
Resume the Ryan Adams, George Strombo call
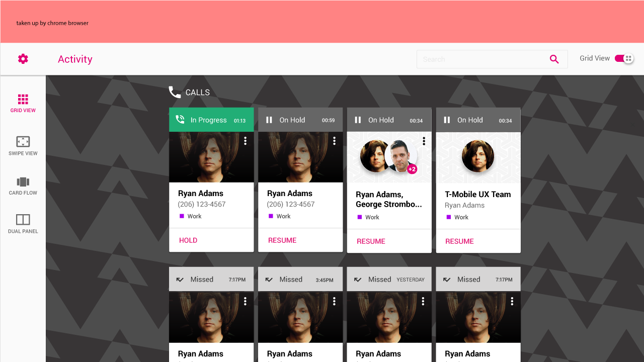371,241
